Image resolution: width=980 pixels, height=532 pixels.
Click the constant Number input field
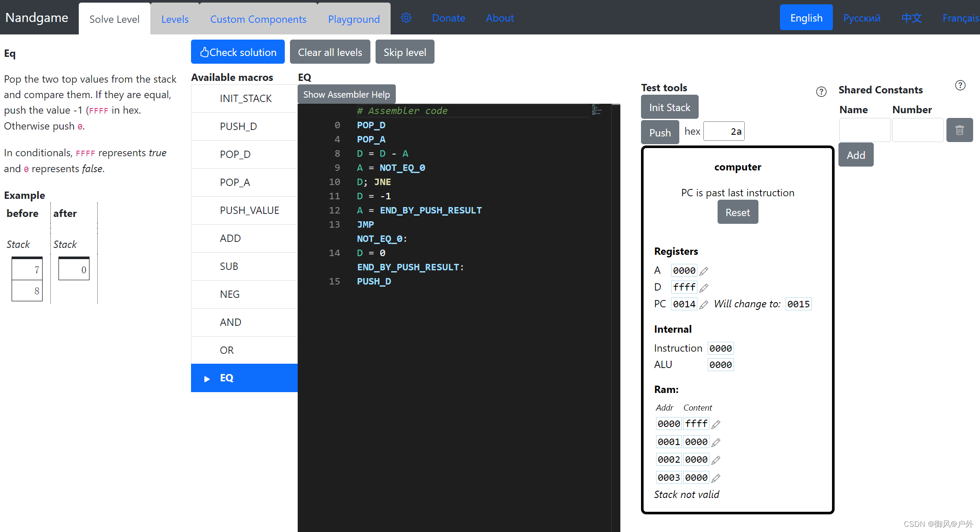(918, 130)
